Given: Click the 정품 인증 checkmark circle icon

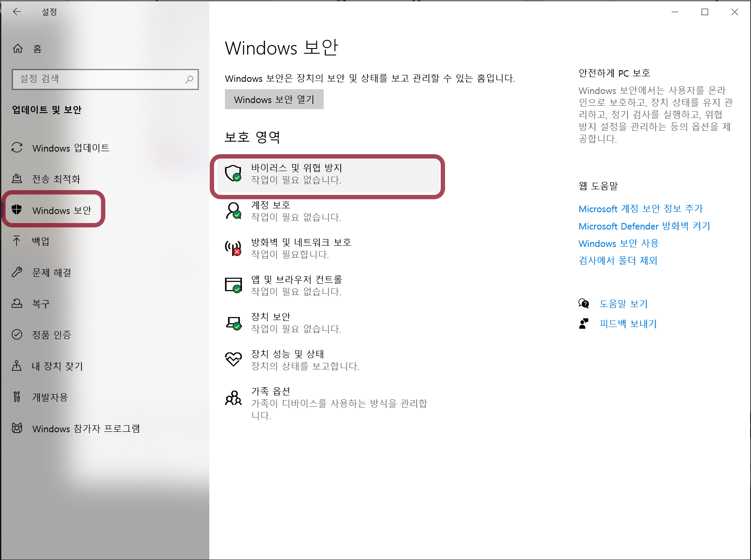Looking at the screenshot, I should click(x=17, y=334).
